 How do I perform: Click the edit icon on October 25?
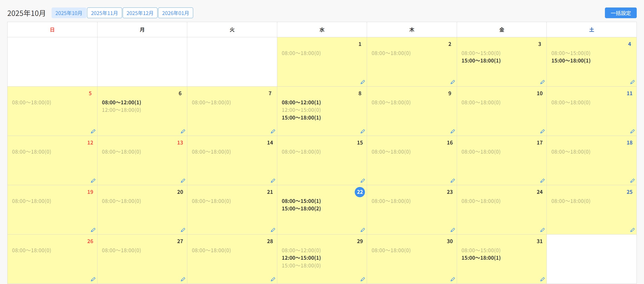coord(632,230)
